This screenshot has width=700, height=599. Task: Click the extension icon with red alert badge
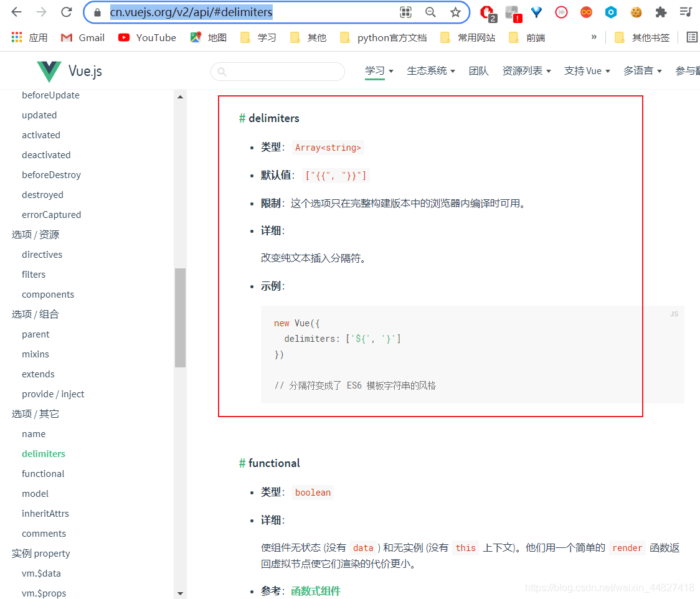coord(511,12)
